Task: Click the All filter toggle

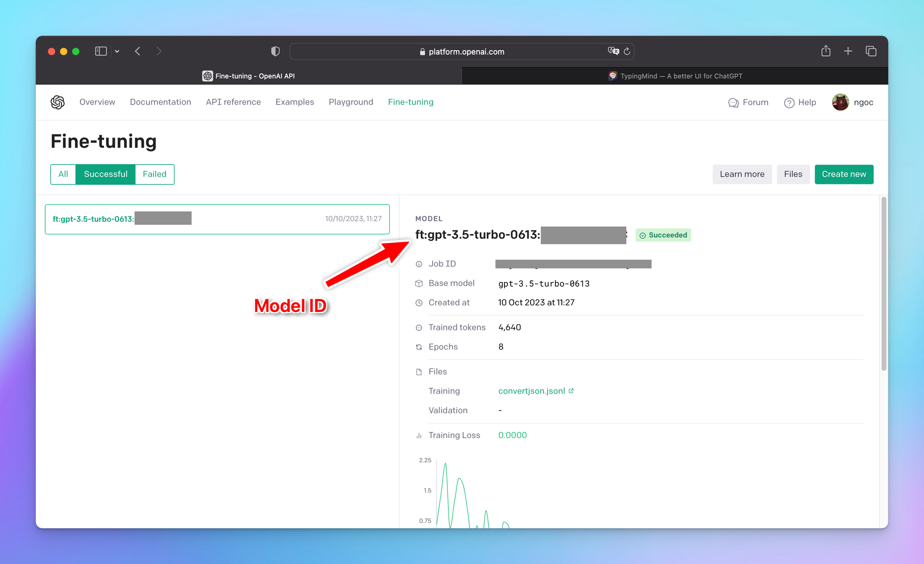Action: [x=63, y=174]
